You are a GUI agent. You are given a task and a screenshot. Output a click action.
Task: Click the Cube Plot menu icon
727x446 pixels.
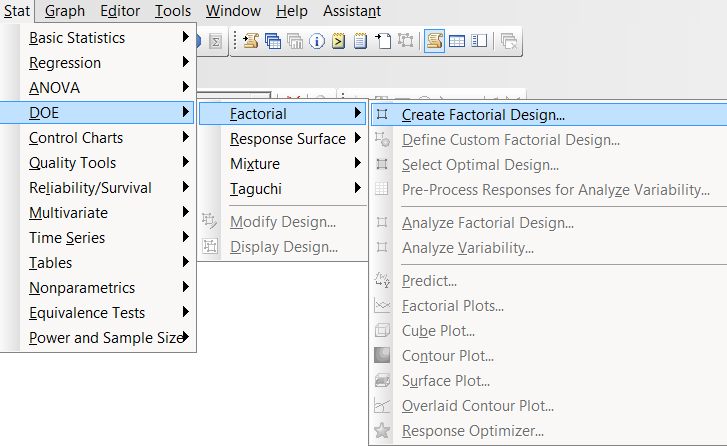pyautogui.click(x=382, y=330)
